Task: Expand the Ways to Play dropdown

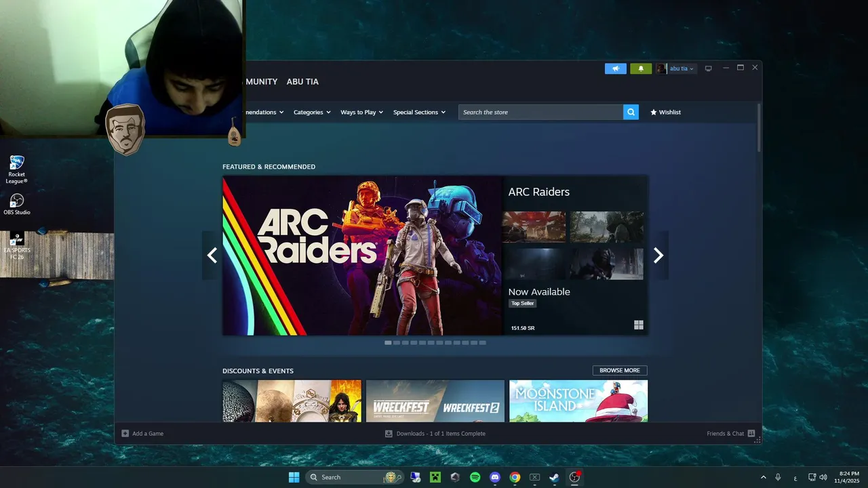Action: 361,113
